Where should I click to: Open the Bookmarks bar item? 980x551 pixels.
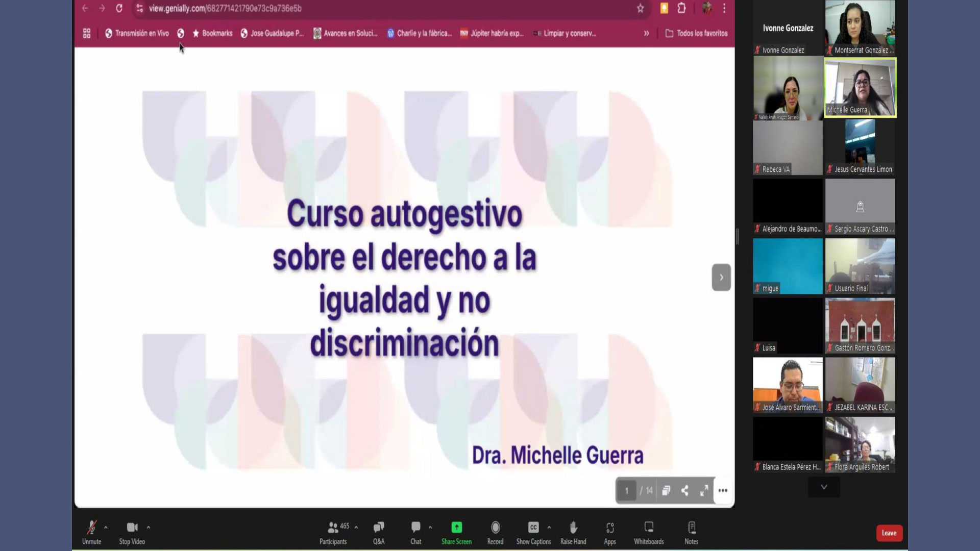click(x=212, y=33)
